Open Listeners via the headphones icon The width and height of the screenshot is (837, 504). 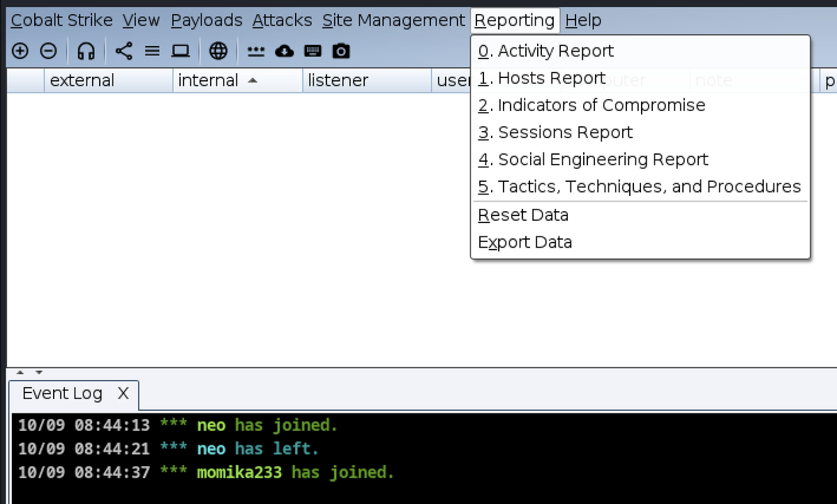(x=86, y=51)
